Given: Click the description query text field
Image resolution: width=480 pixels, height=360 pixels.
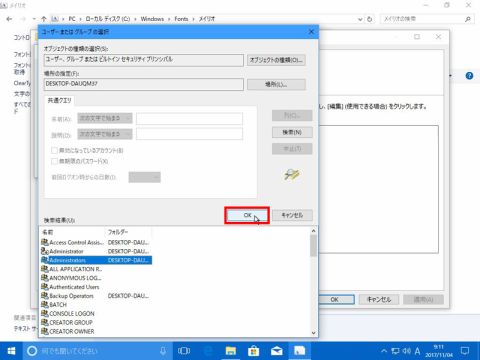Looking at the screenshot, I should pos(189,134).
